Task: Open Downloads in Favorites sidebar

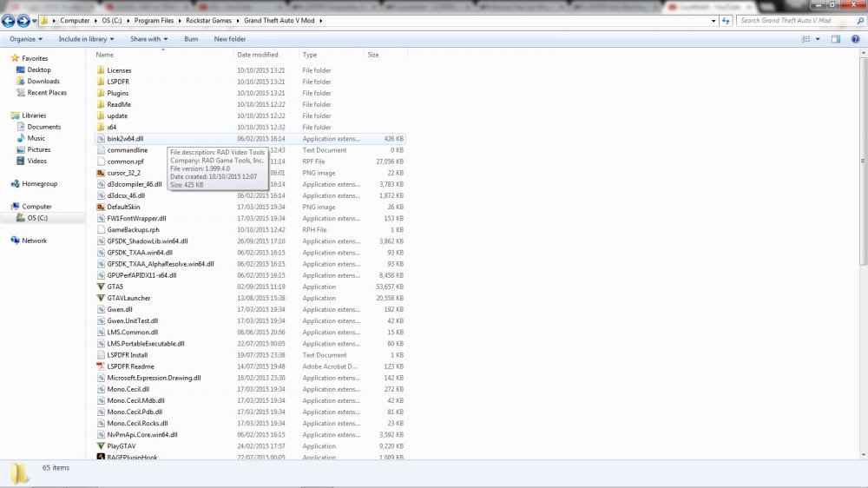Action: (37, 81)
